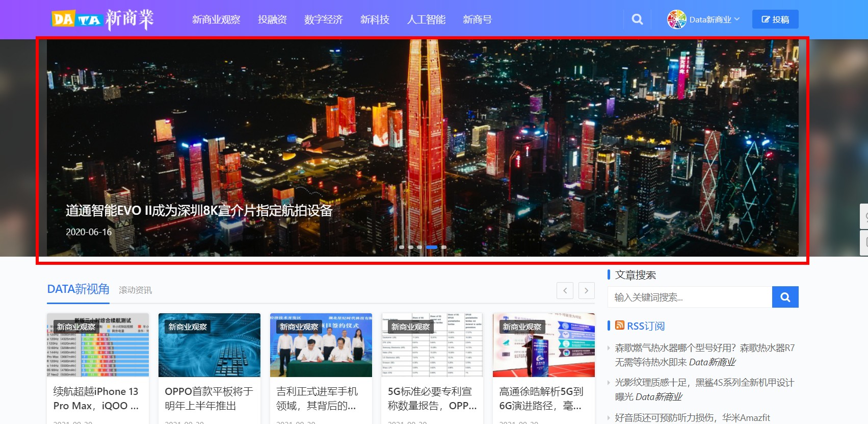Screen dimensions: 868x424
Task: Click the carousel date 2020-06-16
Action: (89, 232)
